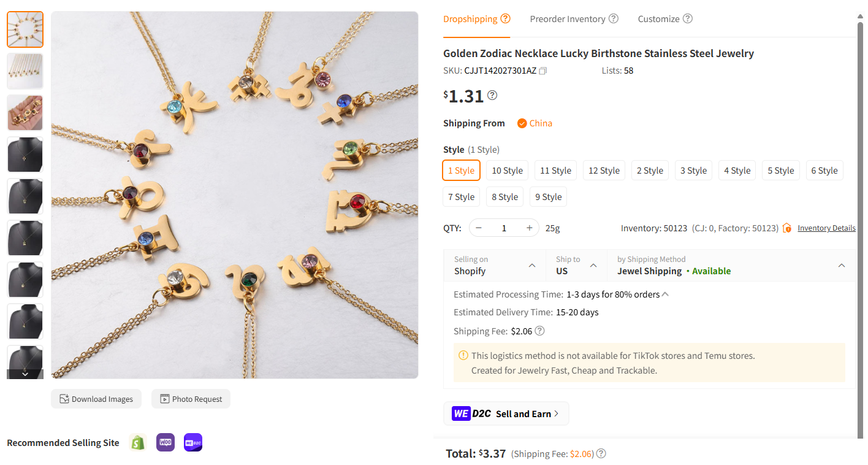The image size is (868, 465).
Task: Click the orange inventory warehouse icon
Action: tap(786, 228)
